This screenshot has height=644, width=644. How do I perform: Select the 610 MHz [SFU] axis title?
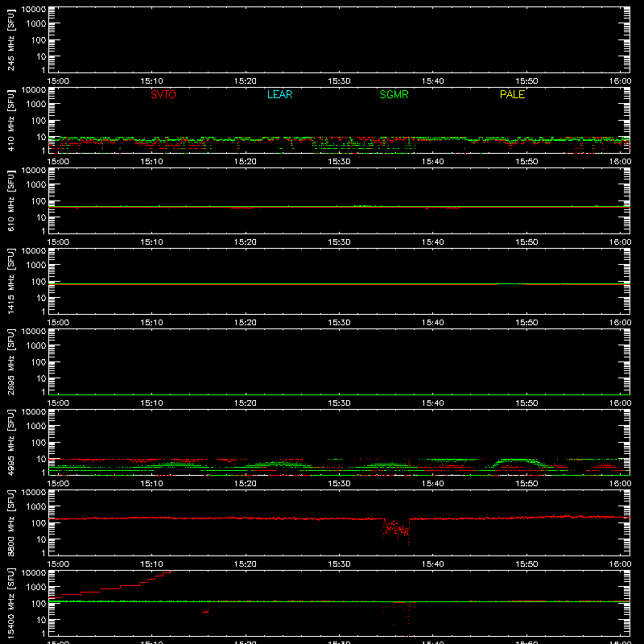pyautogui.click(x=11, y=200)
